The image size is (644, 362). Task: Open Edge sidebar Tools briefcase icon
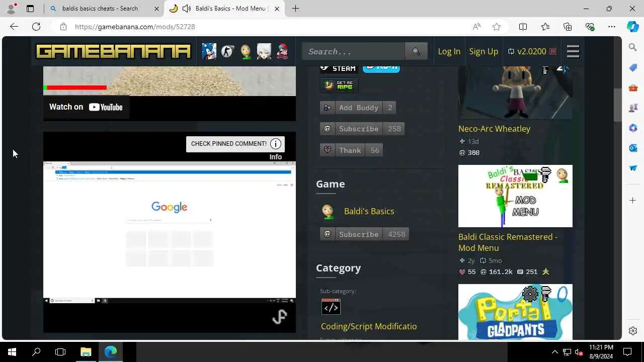tap(633, 88)
